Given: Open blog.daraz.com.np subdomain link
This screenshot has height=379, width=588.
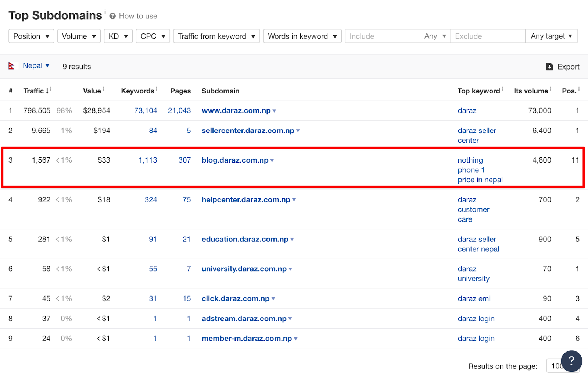Looking at the screenshot, I should click(x=235, y=160).
